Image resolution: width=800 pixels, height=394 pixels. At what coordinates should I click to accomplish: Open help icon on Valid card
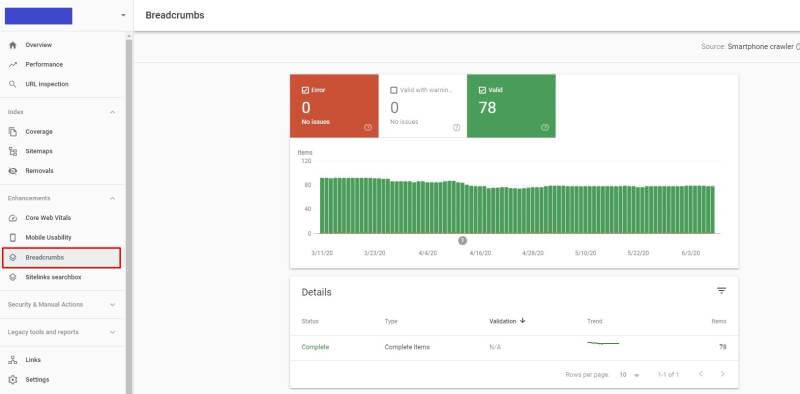click(545, 128)
